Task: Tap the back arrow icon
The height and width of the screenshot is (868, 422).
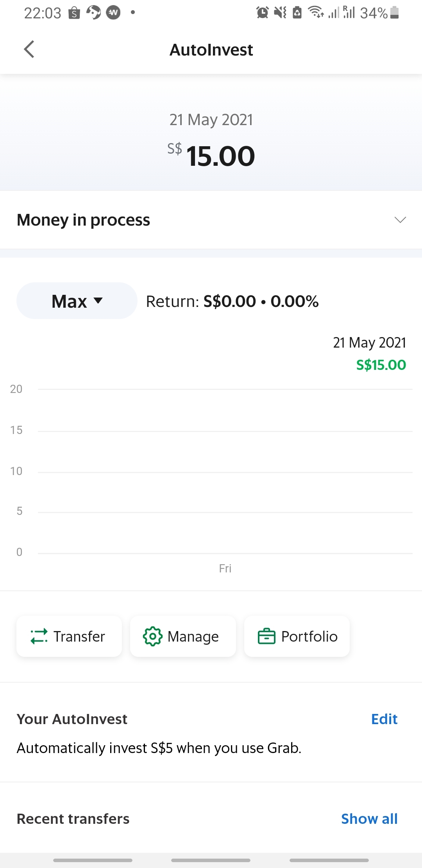Action: click(29, 49)
